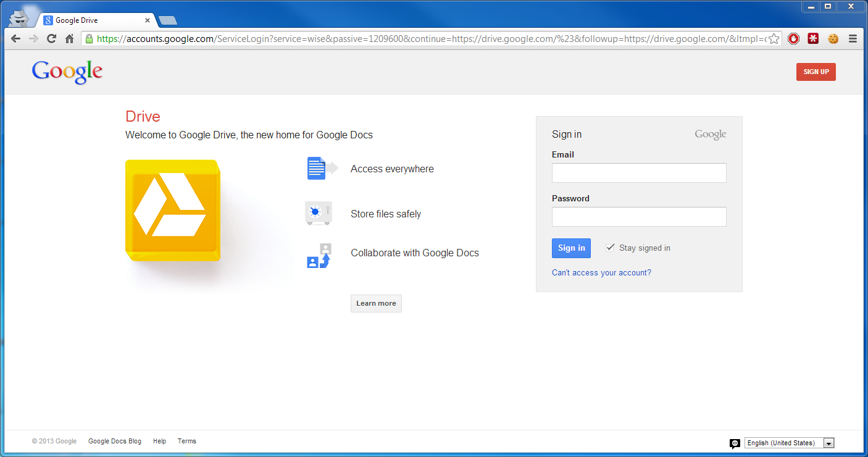This screenshot has width=868, height=457.
Task: Open the Can't access your account link
Action: click(601, 272)
